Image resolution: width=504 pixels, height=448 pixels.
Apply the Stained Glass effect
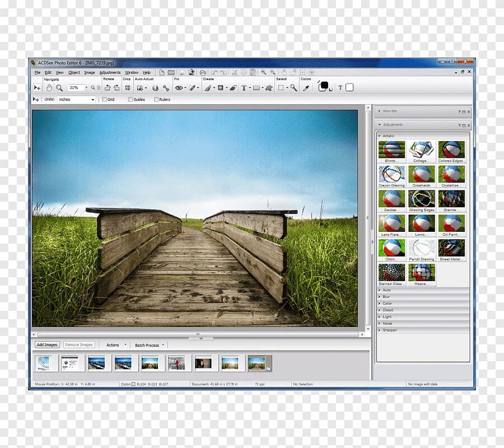(x=391, y=275)
